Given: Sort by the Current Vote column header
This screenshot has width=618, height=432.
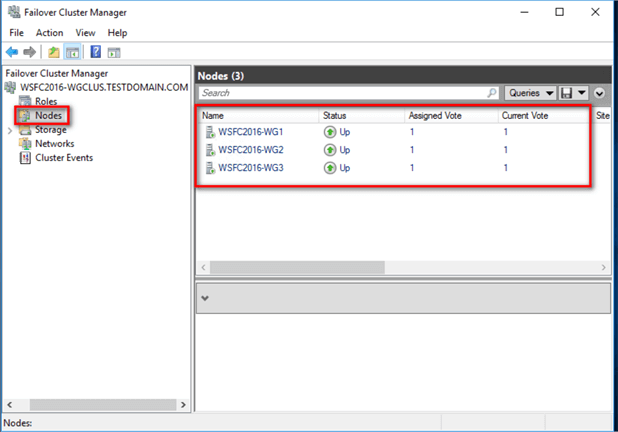Looking at the screenshot, I should pyautogui.click(x=544, y=115).
